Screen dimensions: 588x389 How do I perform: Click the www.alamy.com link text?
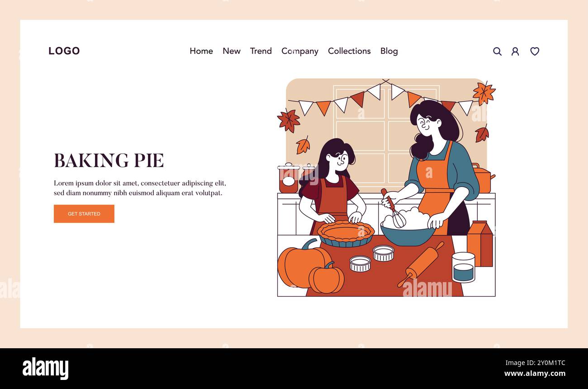tap(535, 374)
